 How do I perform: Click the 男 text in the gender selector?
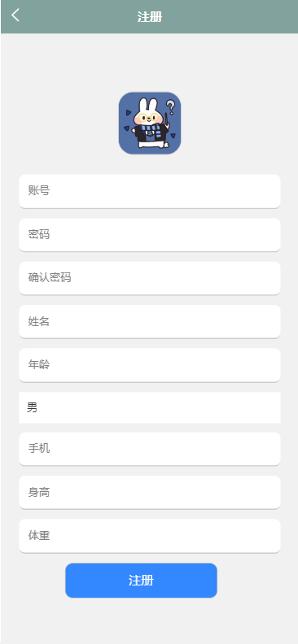(x=32, y=407)
